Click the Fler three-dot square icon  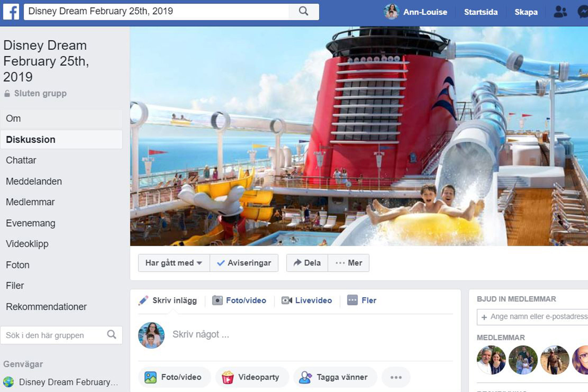352,300
